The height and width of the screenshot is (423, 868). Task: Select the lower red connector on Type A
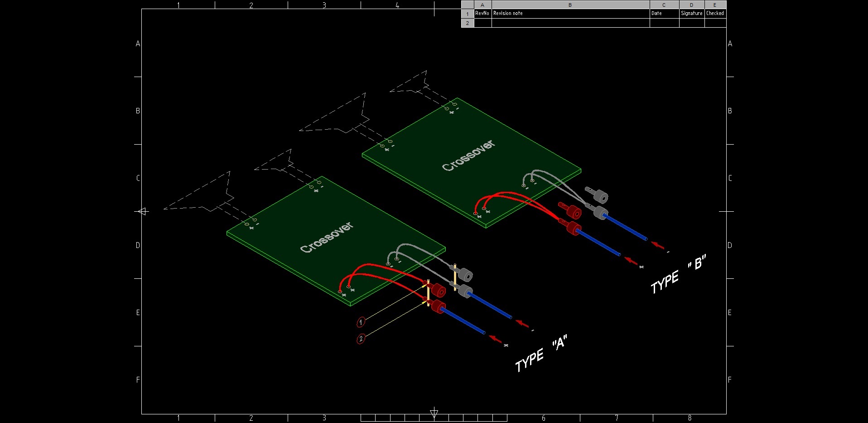point(437,306)
